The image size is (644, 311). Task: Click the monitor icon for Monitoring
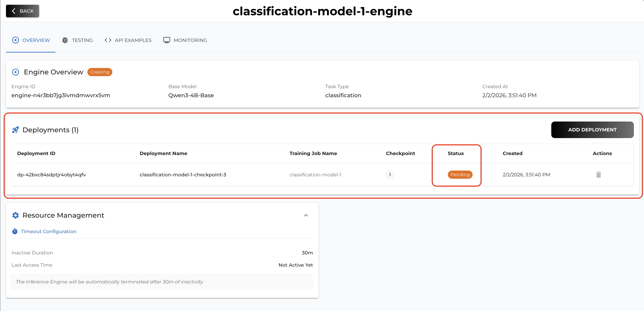point(166,40)
